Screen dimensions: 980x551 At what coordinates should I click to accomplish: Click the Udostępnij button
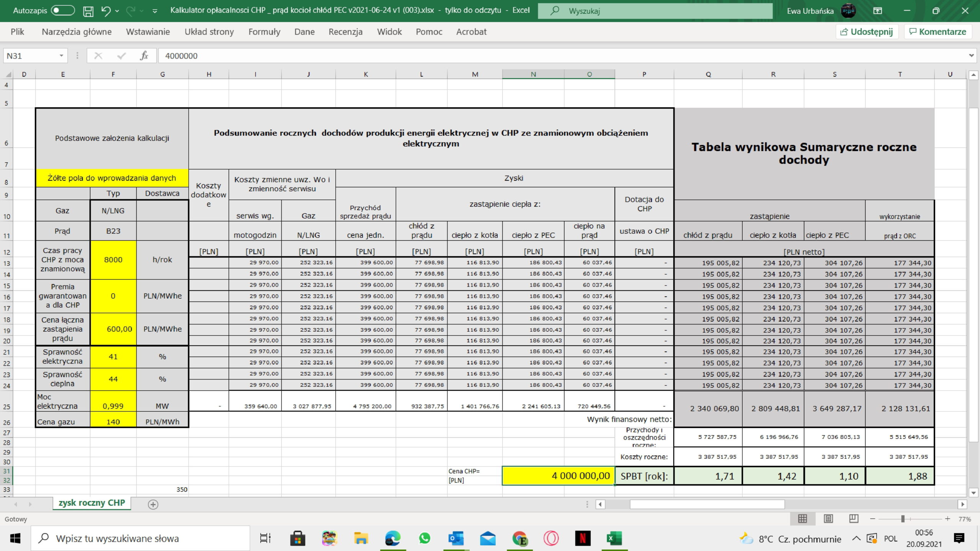tap(867, 32)
